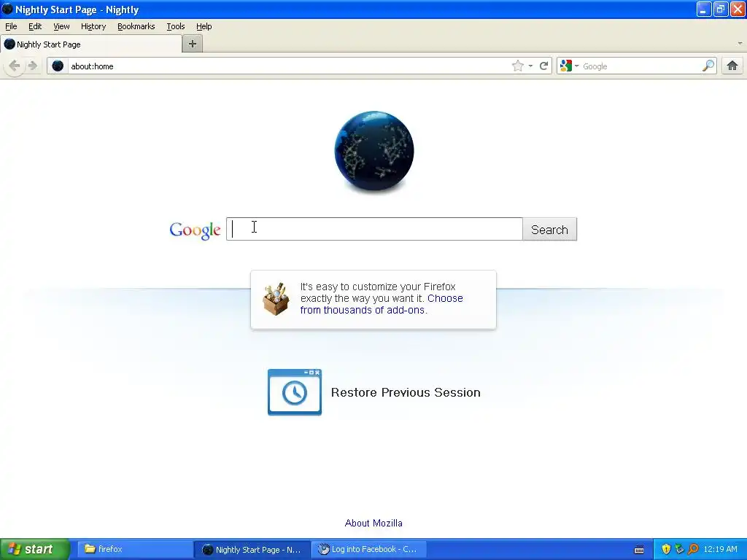Open the Tools menu

tap(175, 26)
